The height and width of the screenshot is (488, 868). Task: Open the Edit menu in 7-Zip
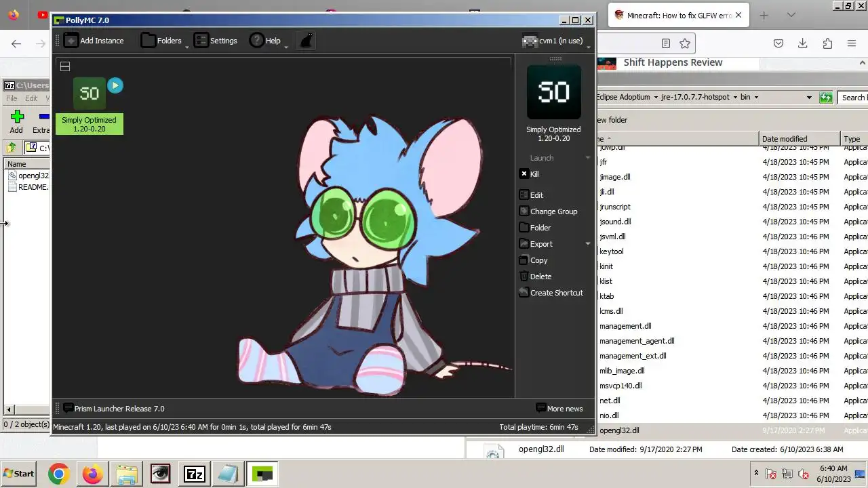[x=31, y=98]
